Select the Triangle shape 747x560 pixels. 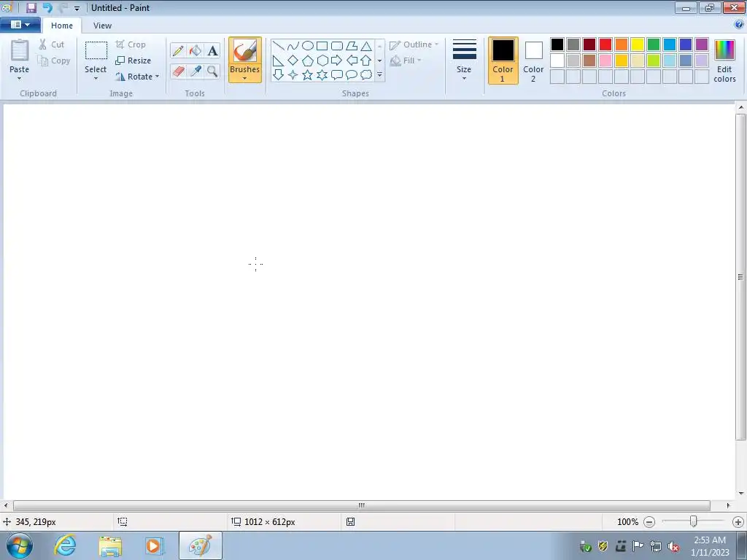[366, 46]
